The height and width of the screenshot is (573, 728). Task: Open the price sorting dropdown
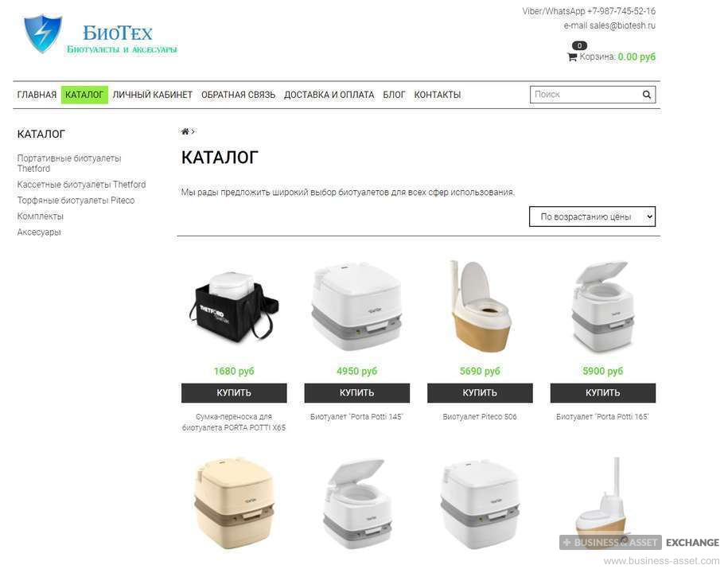(x=592, y=216)
